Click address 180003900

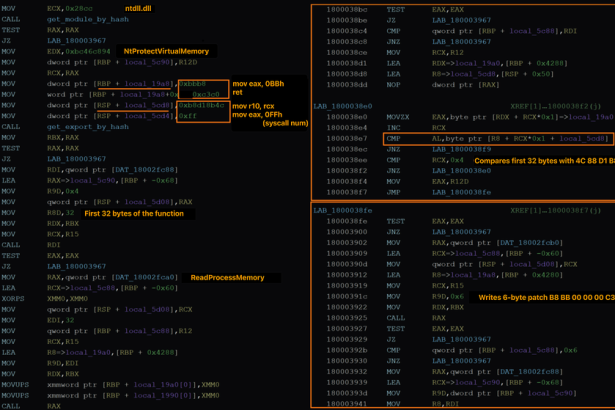[347, 232]
